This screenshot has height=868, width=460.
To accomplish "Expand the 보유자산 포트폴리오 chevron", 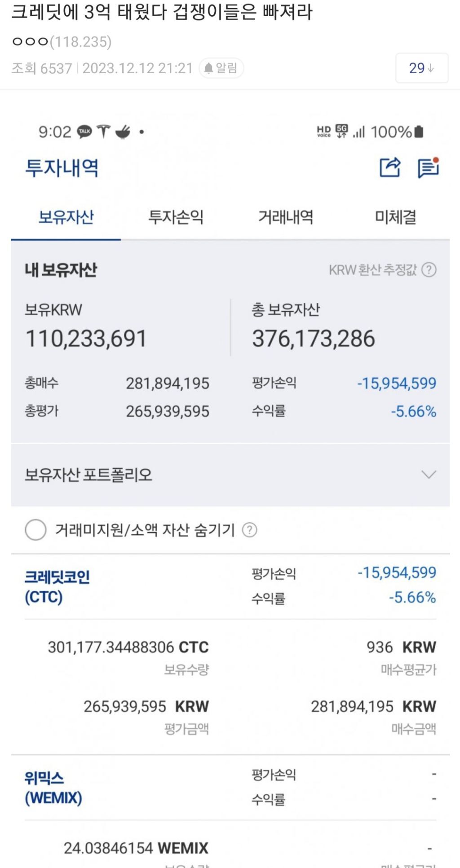I will pyautogui.click(x=429, y=475).
